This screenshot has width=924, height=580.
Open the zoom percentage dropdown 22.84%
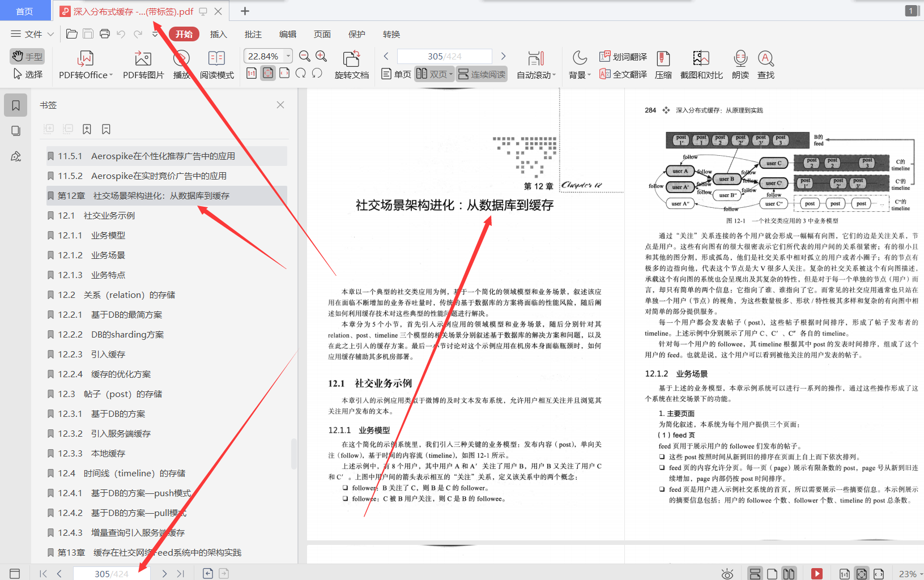coord(288,56)
